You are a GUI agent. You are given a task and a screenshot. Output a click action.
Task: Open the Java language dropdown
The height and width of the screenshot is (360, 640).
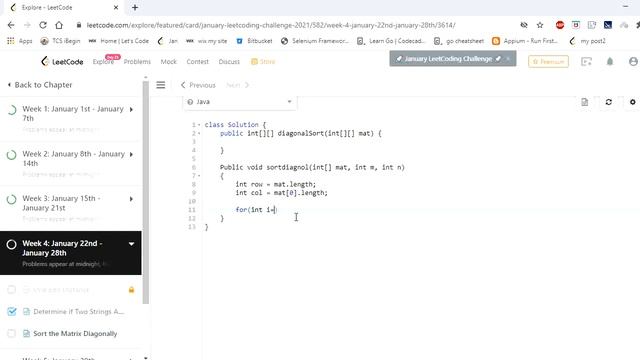pos(240,102)
